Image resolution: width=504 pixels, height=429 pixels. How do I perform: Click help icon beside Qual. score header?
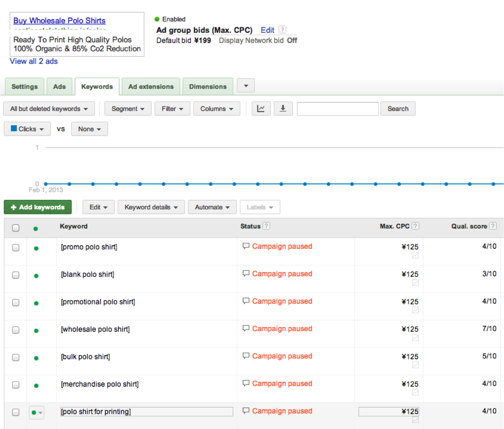coord(493,226)
